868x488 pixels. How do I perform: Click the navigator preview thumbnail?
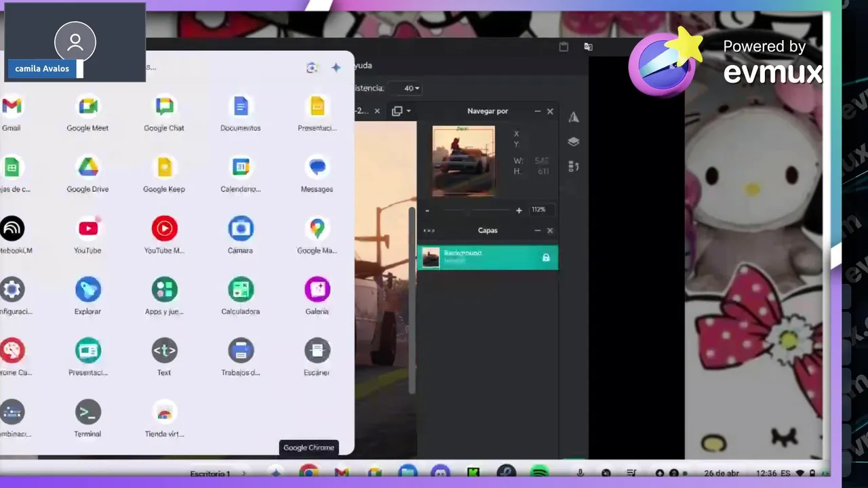tap(464, 161)
